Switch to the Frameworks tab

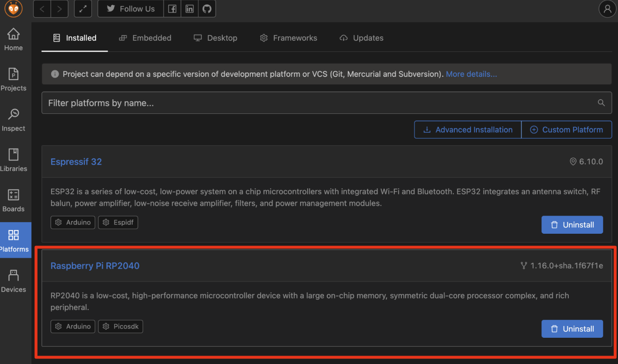(x=288, y=38)
